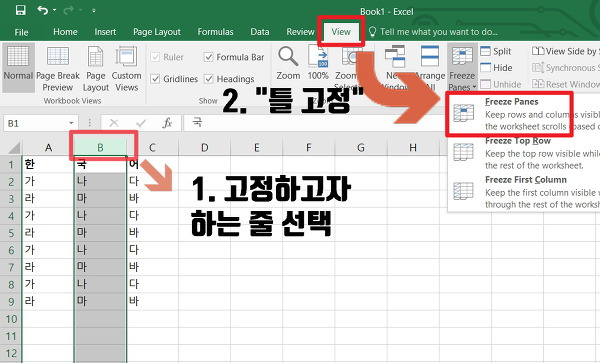The height and width of the screenshot is (363, 600).
Task: Select column B header
Action: coord(100,147)
